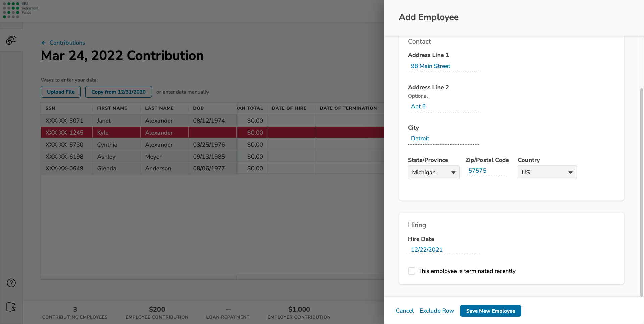This screenshot has height=324, width=644.
Task: Click DOB cell 03/25/1976
Action: pyautogui.click(x=213, y=145)
